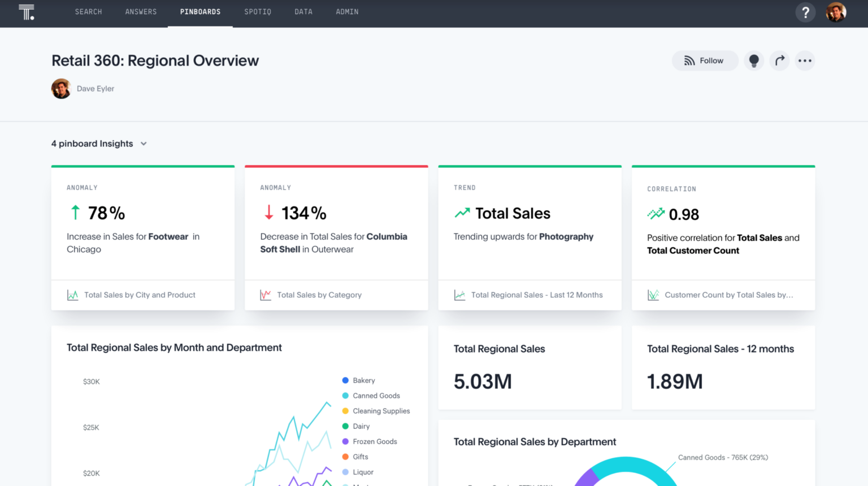868x486 pixels.
Task: Click the ThoughtSpot logo
Action: click(27, 12)
